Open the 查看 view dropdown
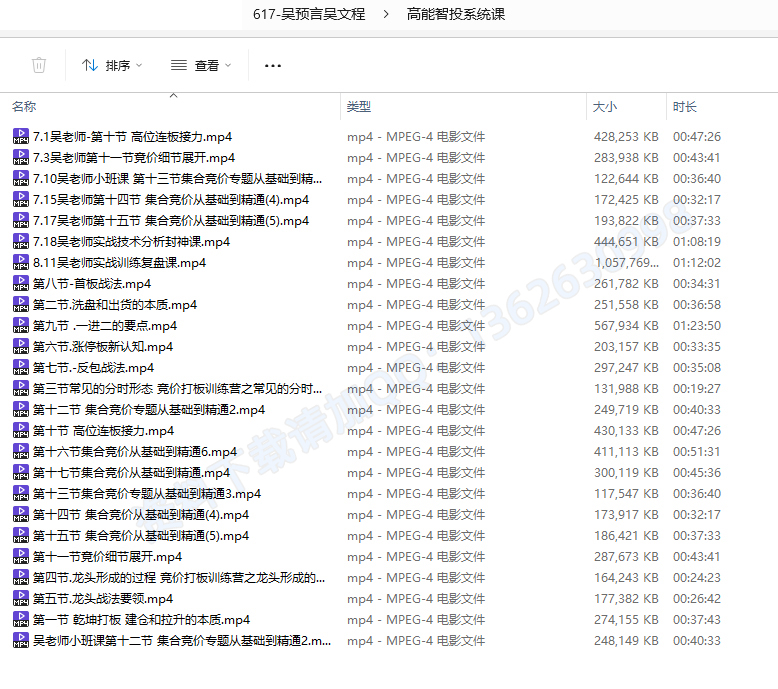Screen dimensions: 778x689 pyautogui.click(x=200, y=65)
